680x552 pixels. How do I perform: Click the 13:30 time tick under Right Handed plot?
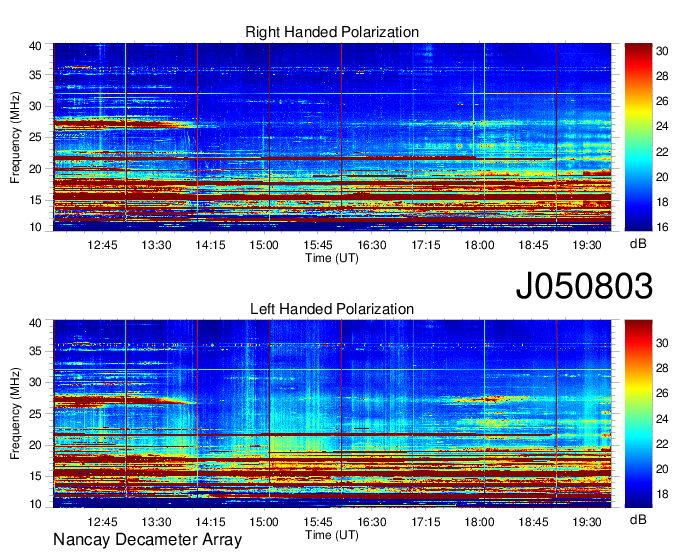(x=156, y=245)
